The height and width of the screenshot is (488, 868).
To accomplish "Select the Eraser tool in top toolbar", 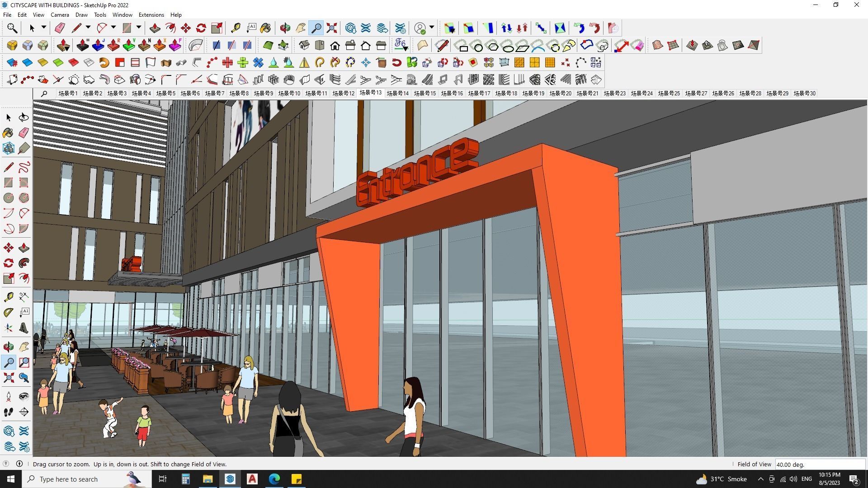I will pyautogui.click(x=60, y=28).
